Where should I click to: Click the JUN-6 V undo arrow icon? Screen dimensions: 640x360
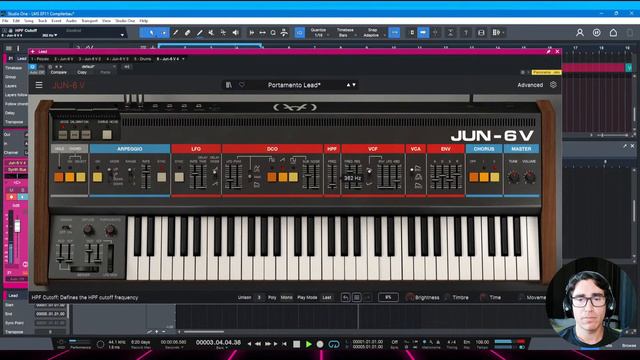pos(345,298)
